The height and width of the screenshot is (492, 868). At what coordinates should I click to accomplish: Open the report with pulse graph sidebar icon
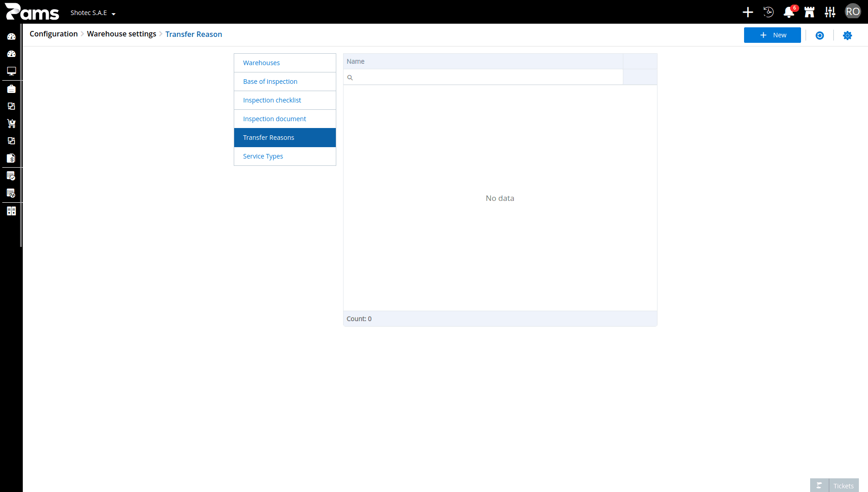(11, 193)
